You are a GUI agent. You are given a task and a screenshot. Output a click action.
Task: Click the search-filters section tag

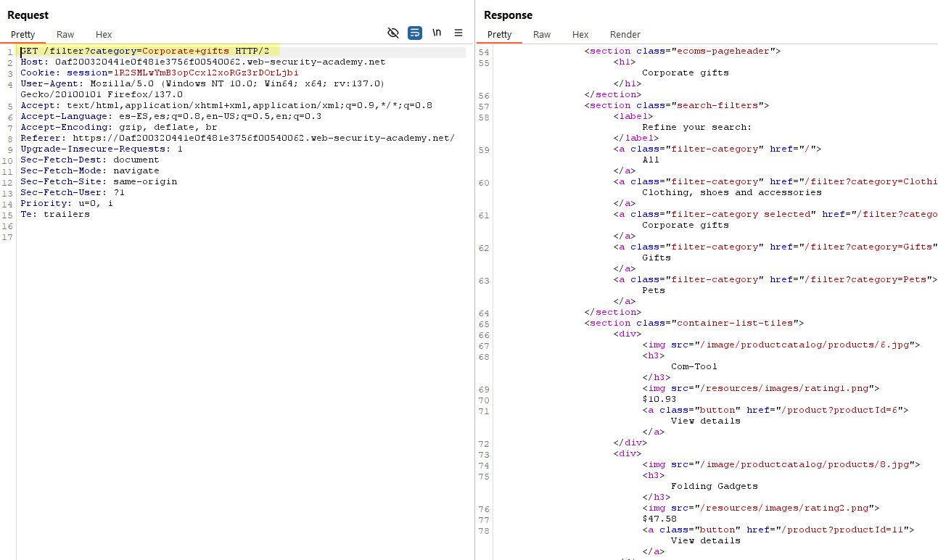click(677, 106)
